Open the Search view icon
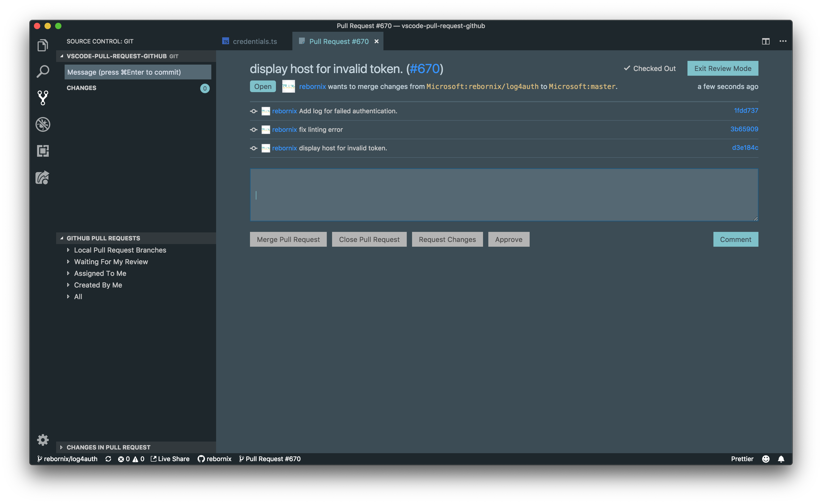822x504 pixels. tap(43, 71)
